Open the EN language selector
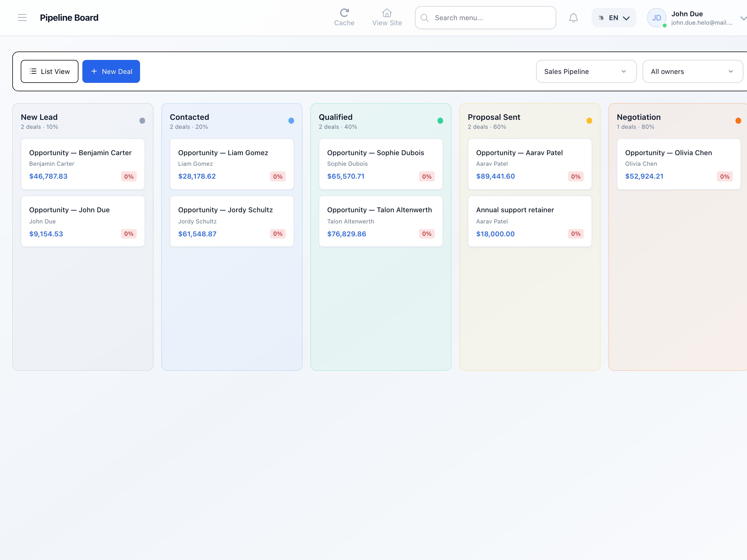Image resolution: width=747 pixels, height=560 pixels. coord(614,18)
